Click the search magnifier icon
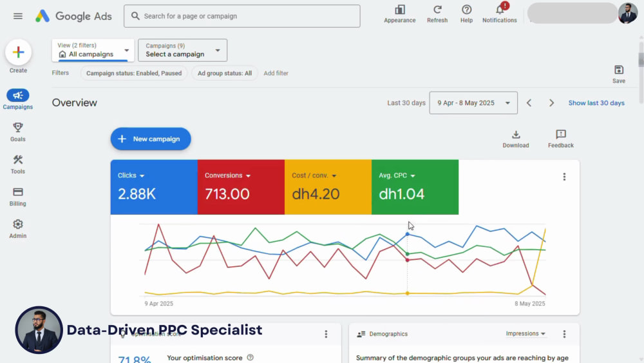Image resolution: width=644 pixels, height=363 pixels. [x=135, y=16]
